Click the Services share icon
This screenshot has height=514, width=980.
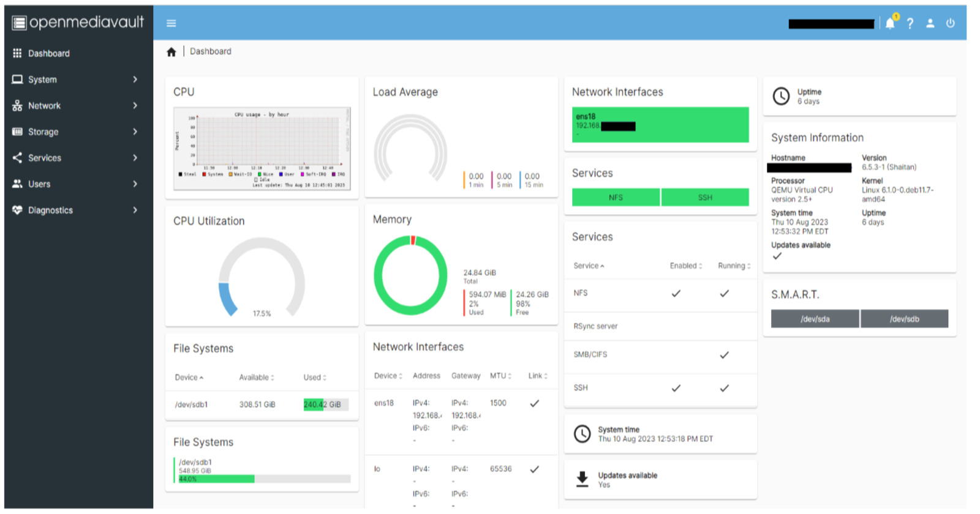click(x=17, y=158)
